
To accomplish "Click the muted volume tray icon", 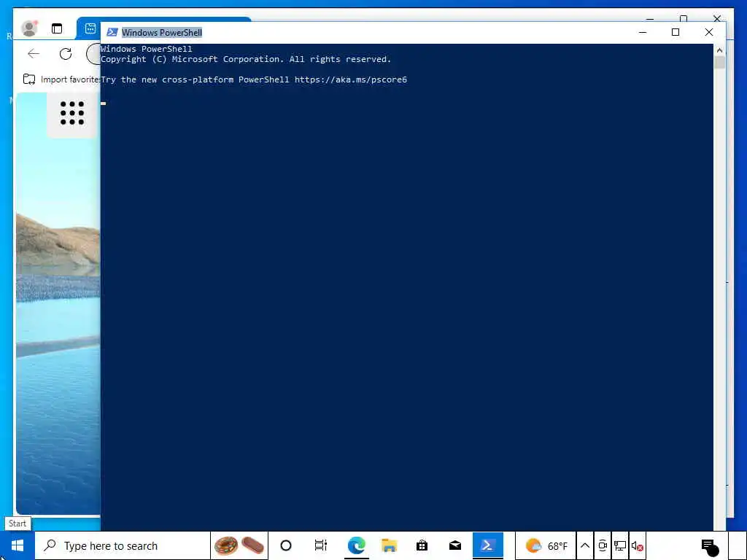I will [x=638, y=545].
